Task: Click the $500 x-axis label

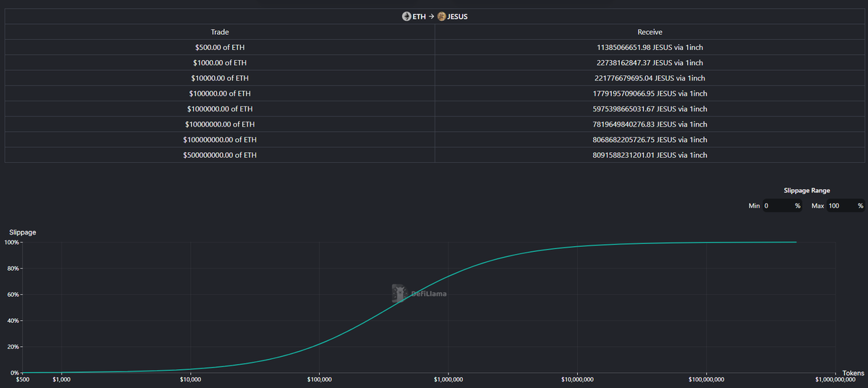Action: pyautogui.click(x=22, y=379)
